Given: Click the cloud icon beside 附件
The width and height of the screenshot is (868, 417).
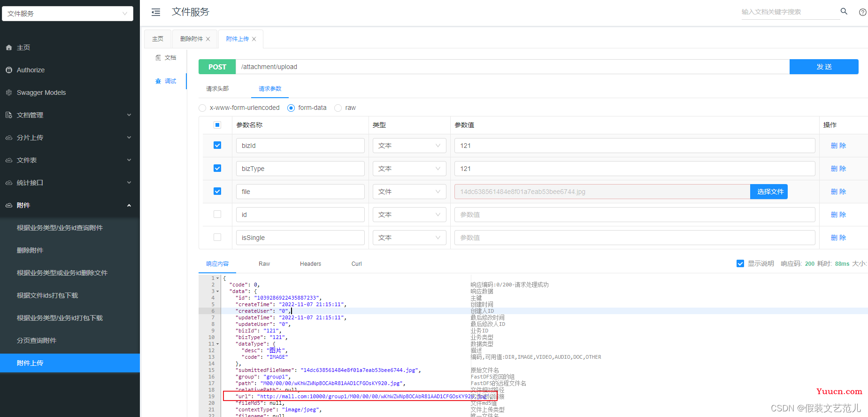Looking at the screenshot, I should pos(9,205).
